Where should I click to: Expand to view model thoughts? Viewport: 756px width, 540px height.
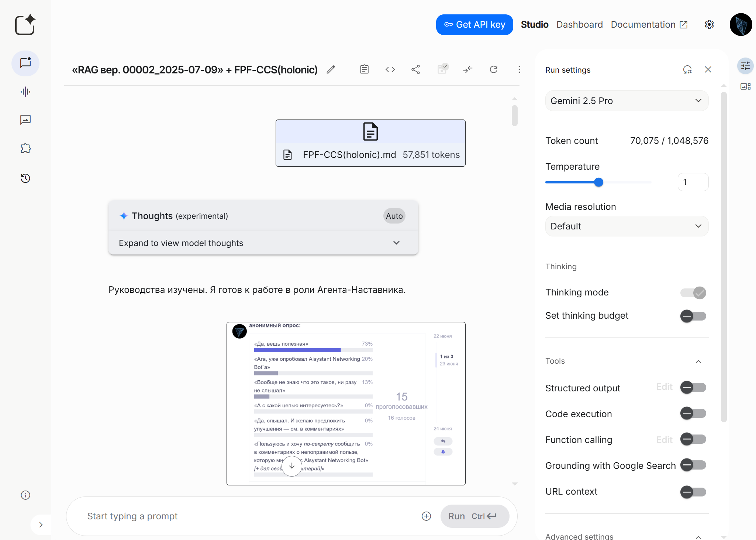pos(263,243)
